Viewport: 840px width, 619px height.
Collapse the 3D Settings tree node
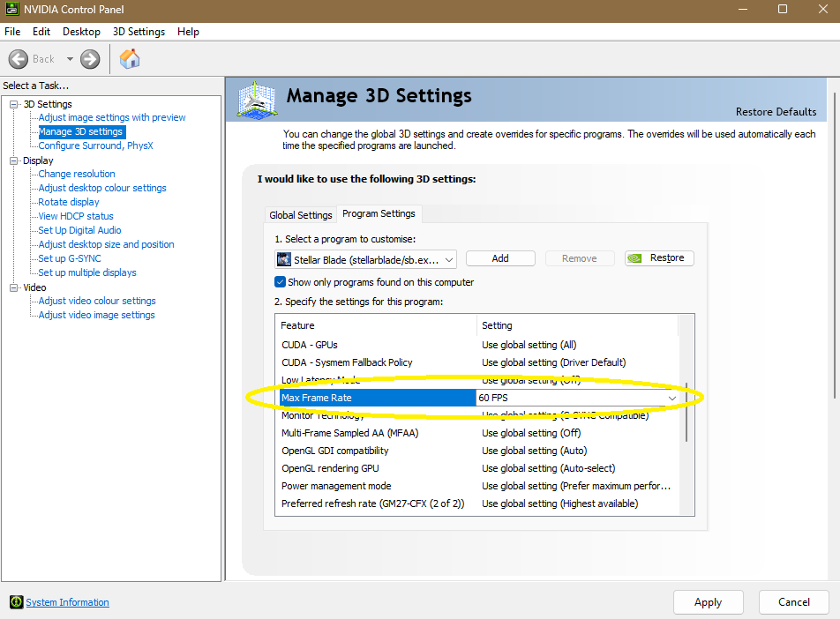point(14,104)
